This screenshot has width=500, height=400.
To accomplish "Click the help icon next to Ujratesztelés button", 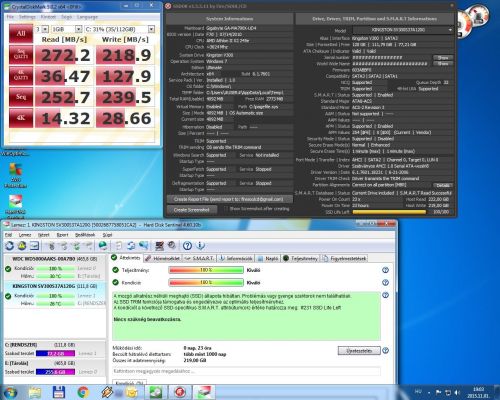I will (385, 351).
